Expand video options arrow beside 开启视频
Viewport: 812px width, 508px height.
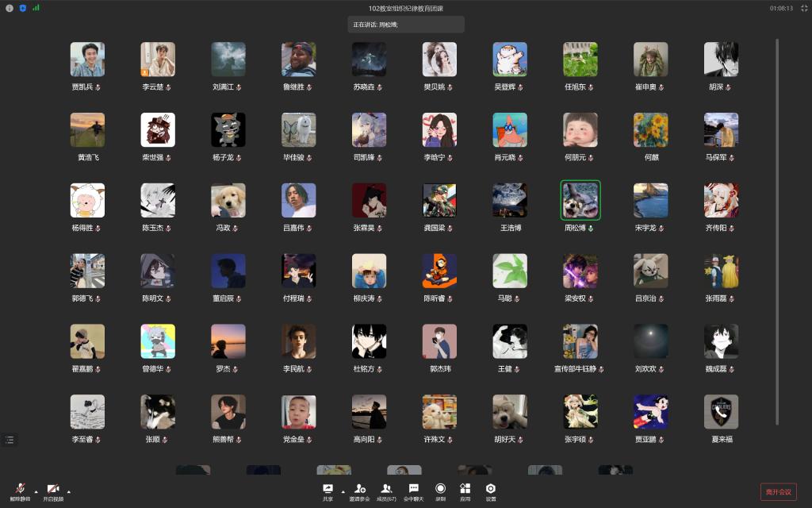(x=68, y=491)
